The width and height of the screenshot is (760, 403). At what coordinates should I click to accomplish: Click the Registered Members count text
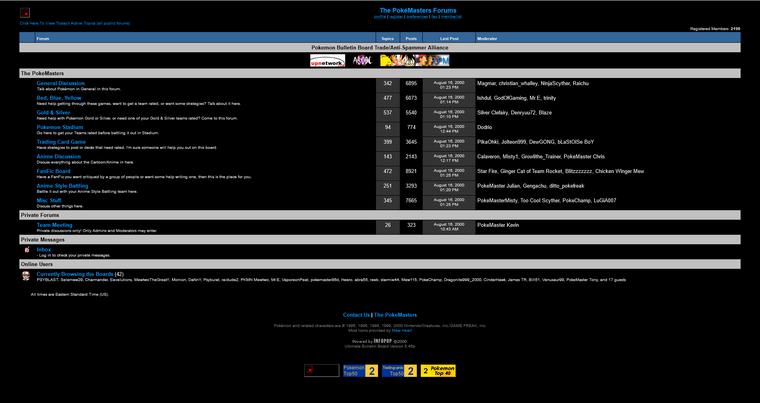tap(715, 29)
